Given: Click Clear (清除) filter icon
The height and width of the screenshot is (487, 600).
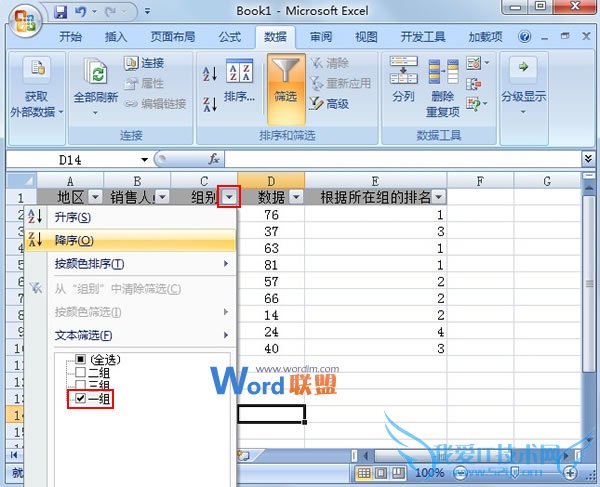Looking at the screenshot, I should (330, 63).
